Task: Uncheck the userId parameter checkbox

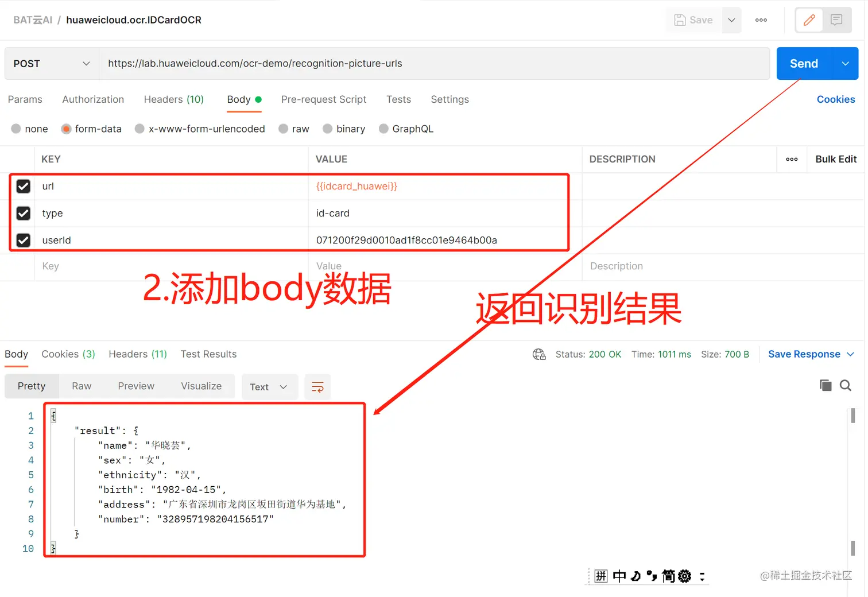Action: pyautogui.click(x=23, y=240)
